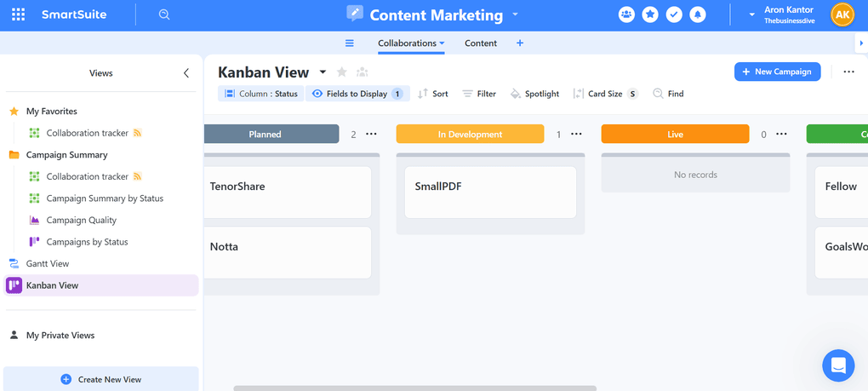The width and height of the screenshot is (868, 391).
Task: Click the Aron Kantor username text
Action: [x=789, y=10]
